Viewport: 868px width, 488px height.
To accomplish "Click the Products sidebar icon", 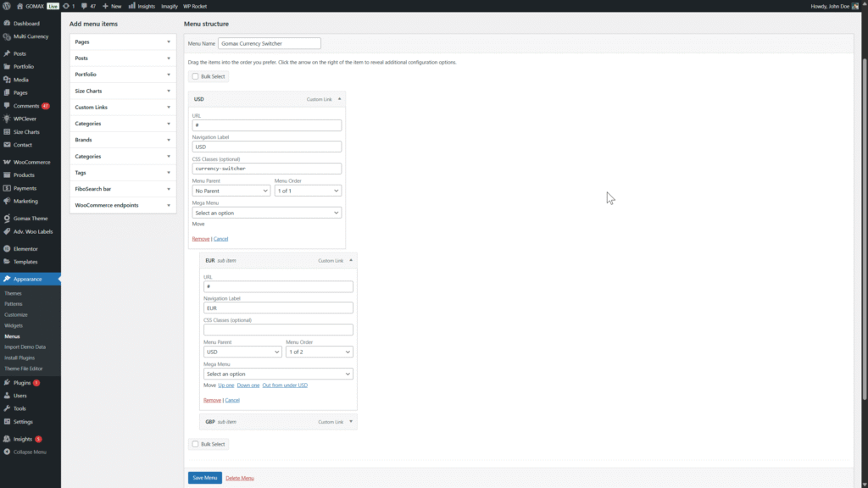I will pos(7,175).
